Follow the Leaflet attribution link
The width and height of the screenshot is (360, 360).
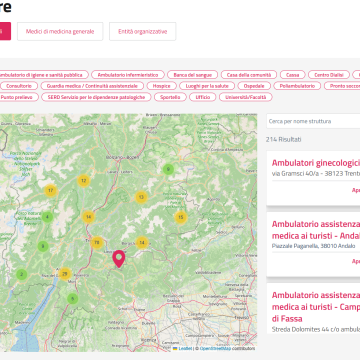pos(185,348)
